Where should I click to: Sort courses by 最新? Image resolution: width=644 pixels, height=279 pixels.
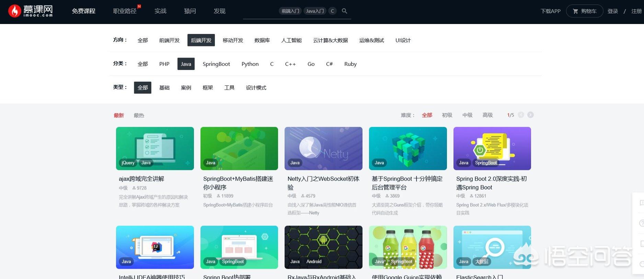pos(119,115)
